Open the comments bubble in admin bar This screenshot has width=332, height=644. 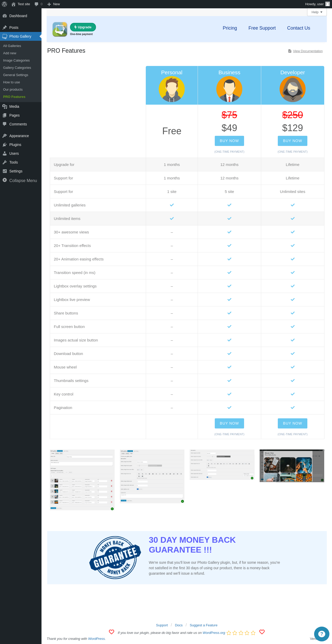click(38, 4)
